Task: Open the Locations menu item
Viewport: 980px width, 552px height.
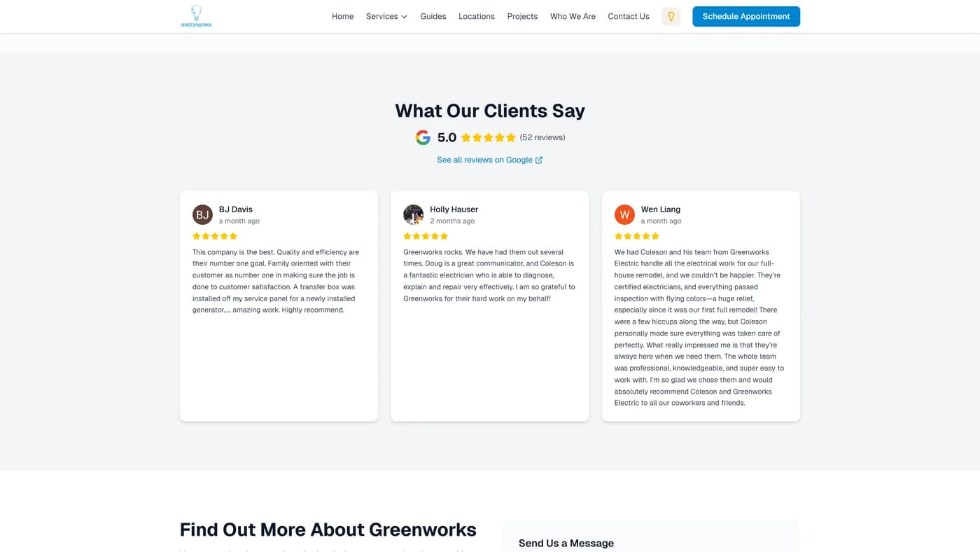Action: coord(476,15)
